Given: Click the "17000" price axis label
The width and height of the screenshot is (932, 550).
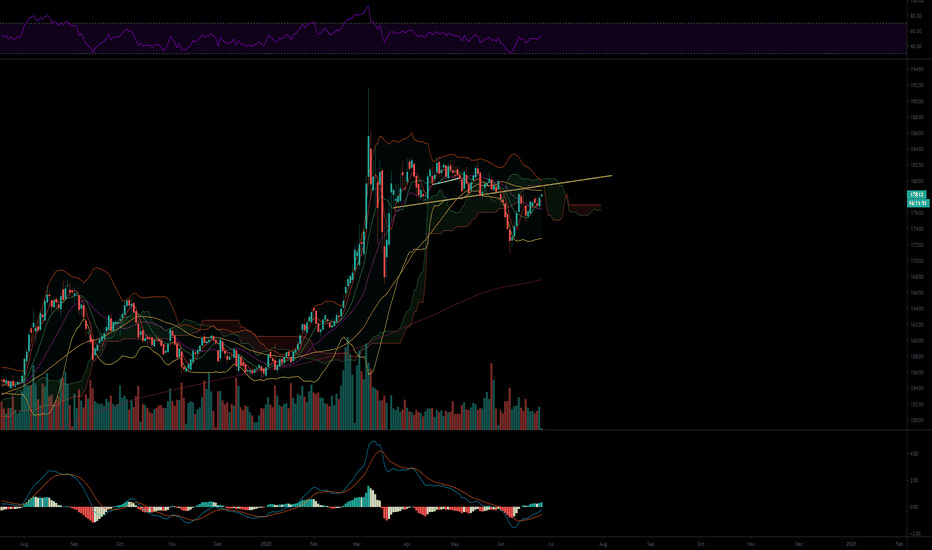Looking at the screenshot, I should pos(917,261).
